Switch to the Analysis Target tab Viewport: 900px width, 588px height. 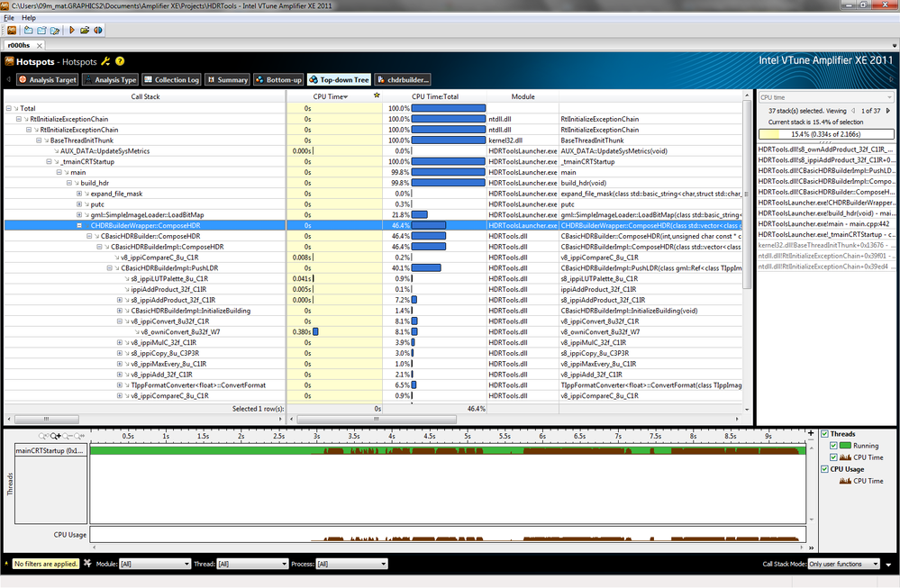48,80
